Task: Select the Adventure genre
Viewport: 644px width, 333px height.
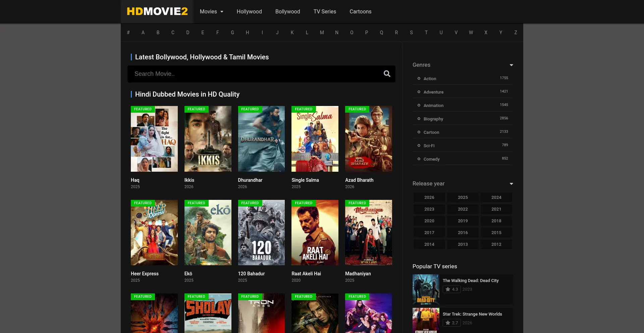Action: (433, 92)
